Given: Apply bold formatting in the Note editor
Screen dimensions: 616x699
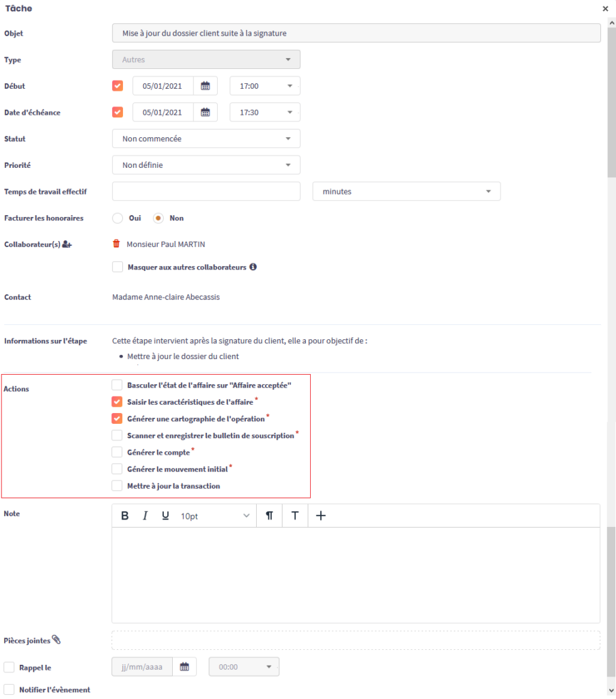Looking at the screenshot, I should (125, 516).
